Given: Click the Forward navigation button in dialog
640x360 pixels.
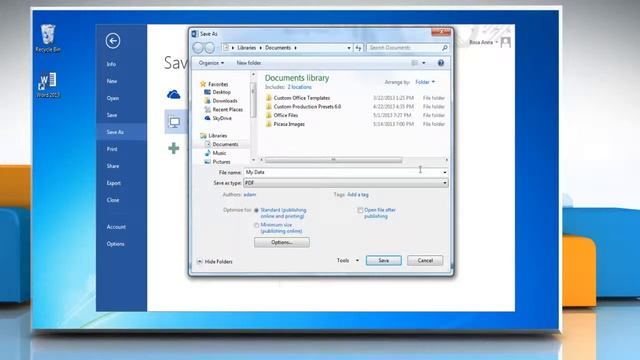Looking at the screenshot, I should (209, 48).
